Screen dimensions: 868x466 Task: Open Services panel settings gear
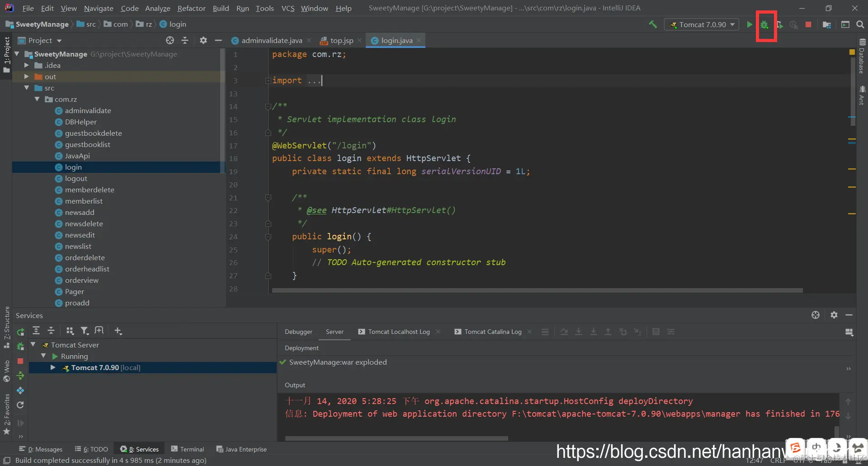pos(834,315)
